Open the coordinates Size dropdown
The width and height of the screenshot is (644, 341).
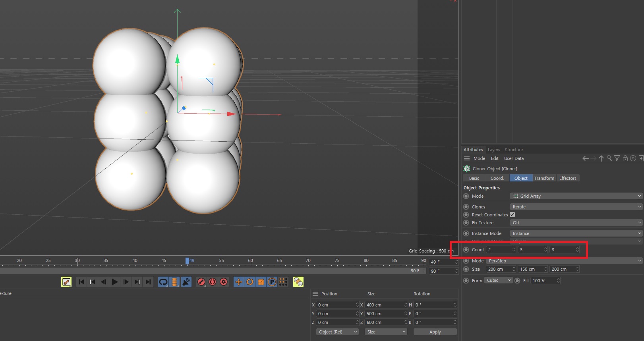[386, 332]
